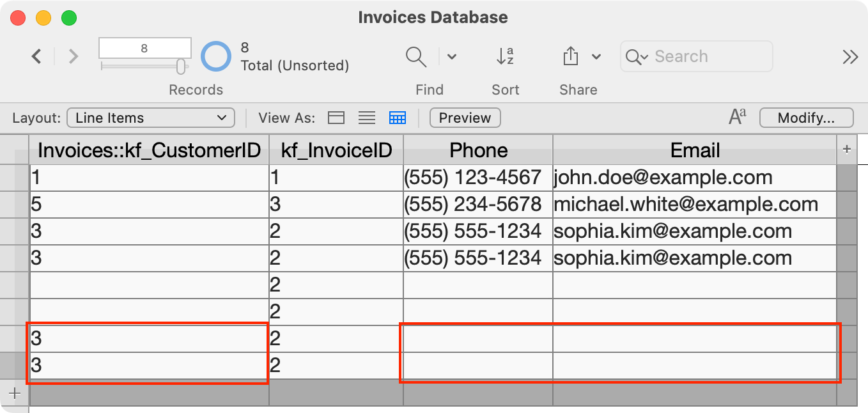Switch to Table view

click(398, 118)
